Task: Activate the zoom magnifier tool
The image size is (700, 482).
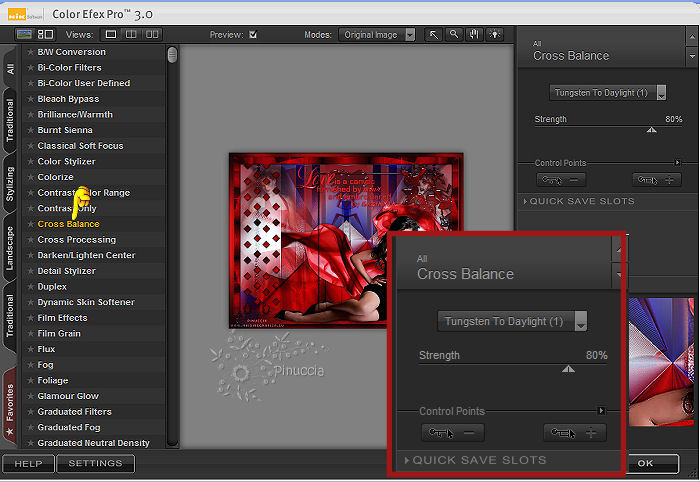Action: pyautogui.click(x=454, y=34)
